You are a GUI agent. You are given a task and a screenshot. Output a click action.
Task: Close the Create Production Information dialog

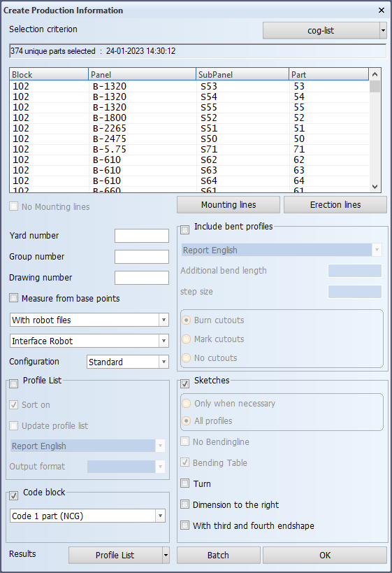pyautogui.click(x=382, y=10)
